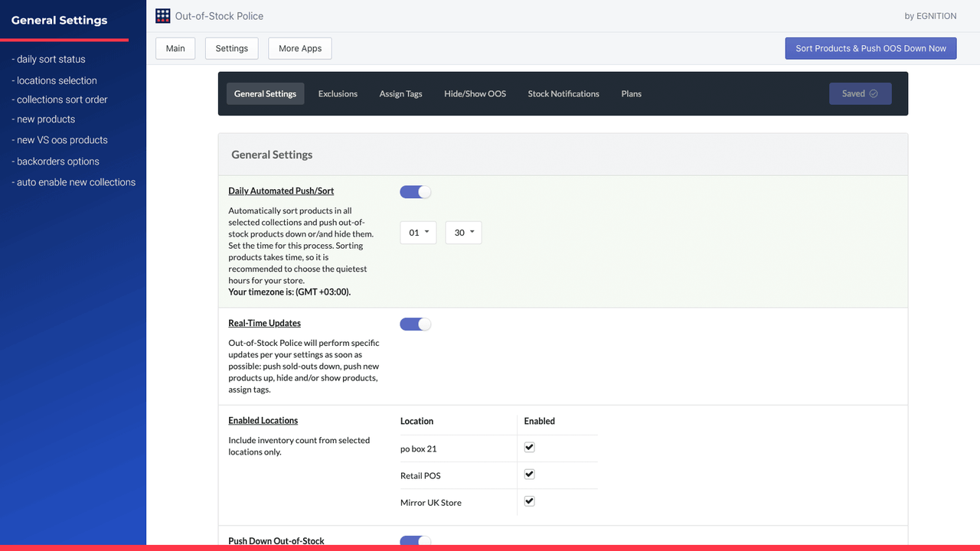980x551 pixels.
Task: Click the Daily Automated Push/Sort heading
Action: 281,191
